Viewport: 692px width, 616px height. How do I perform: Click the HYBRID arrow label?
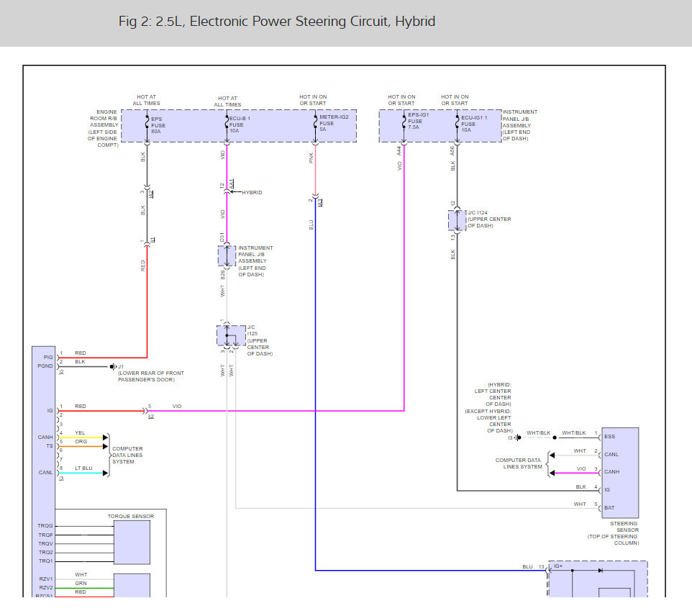tap(252, 193)
